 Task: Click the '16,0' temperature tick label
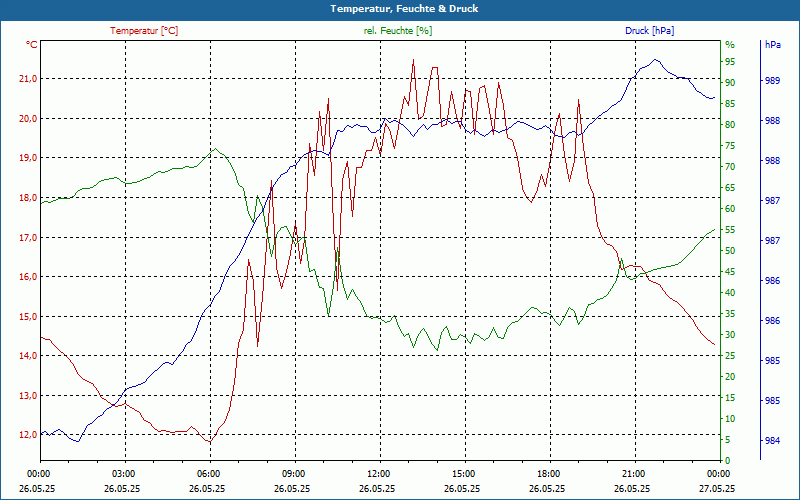coord(29,277)
